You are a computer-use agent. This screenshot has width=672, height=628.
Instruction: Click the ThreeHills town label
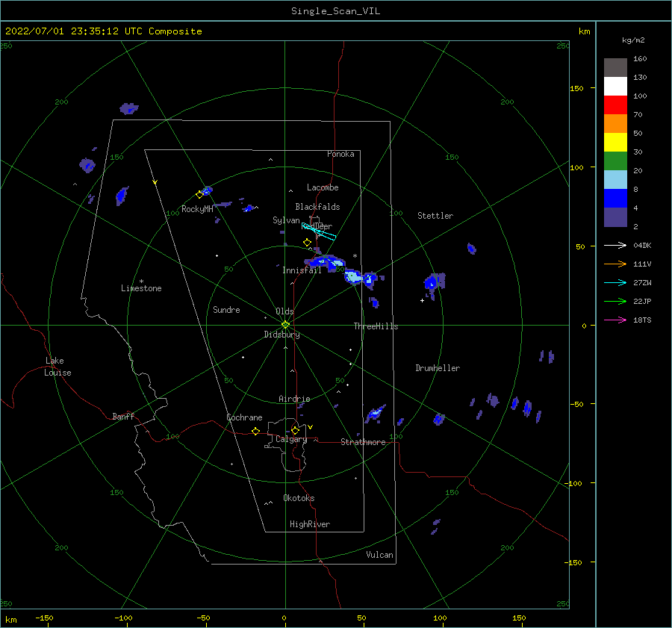(376, 326)
